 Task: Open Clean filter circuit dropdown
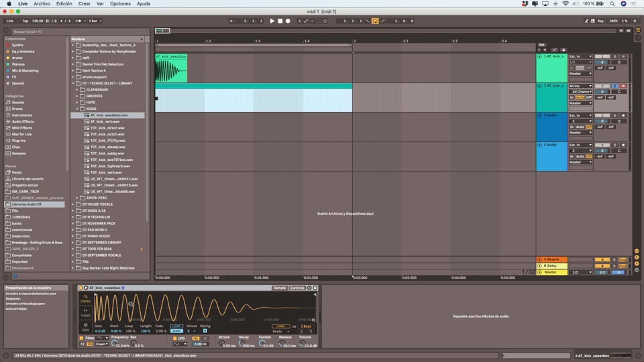(x=102, y=344)
